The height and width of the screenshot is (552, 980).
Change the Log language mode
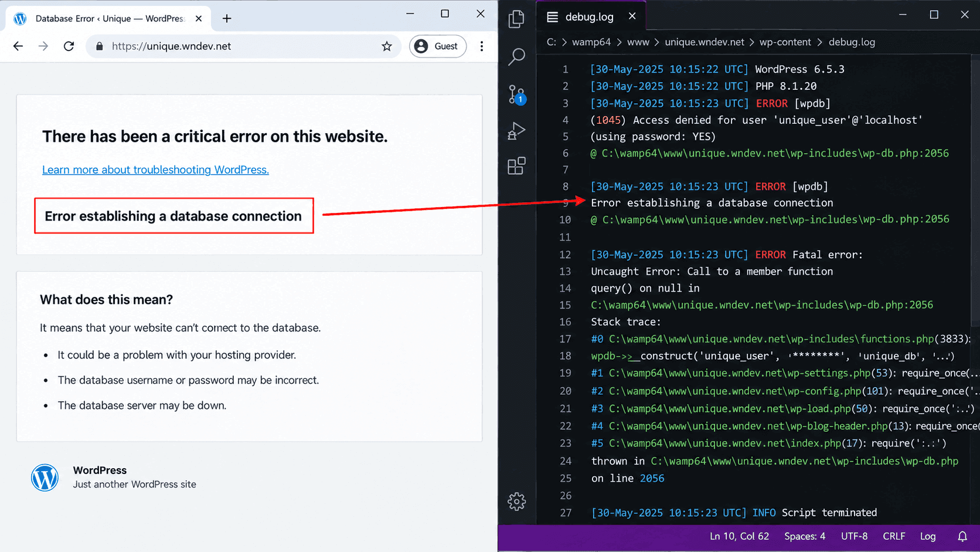928,536
